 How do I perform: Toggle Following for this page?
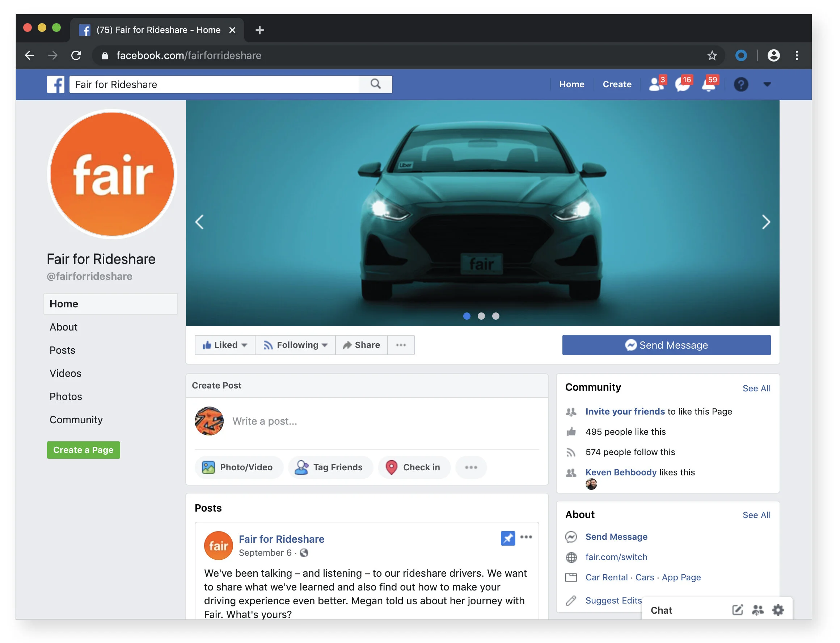point(295,345)
